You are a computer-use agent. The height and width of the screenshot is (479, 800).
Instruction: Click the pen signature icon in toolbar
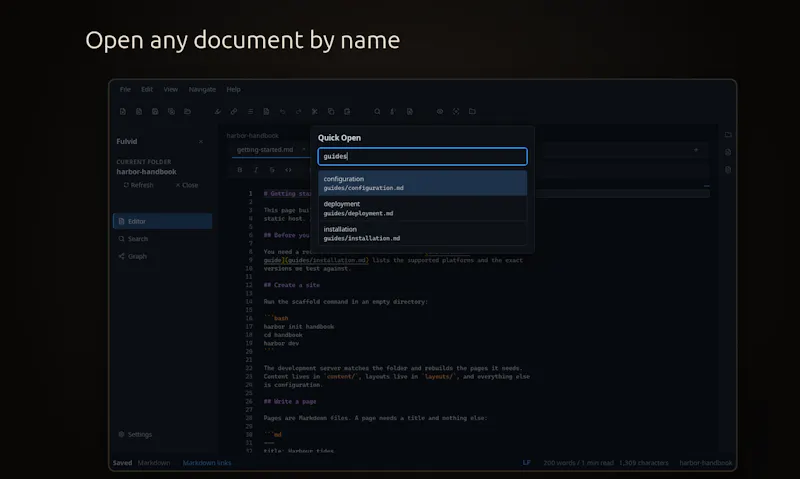tap(218, 111)
